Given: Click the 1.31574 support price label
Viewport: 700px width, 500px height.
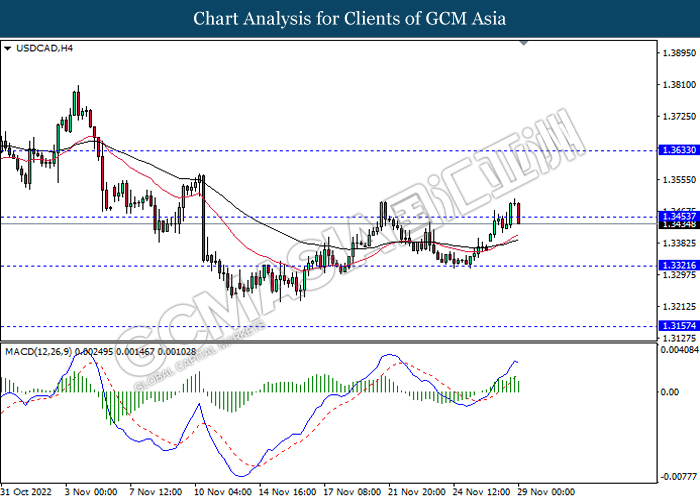Looking at the screenshot, I should [x=679, y=325].
